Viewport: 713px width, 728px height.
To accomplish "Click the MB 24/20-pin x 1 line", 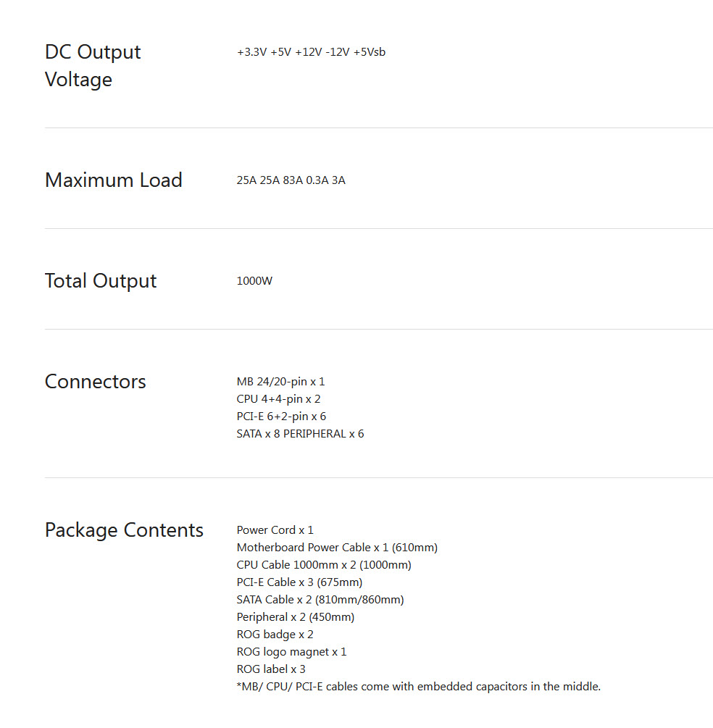I will (x=280, y=382).
